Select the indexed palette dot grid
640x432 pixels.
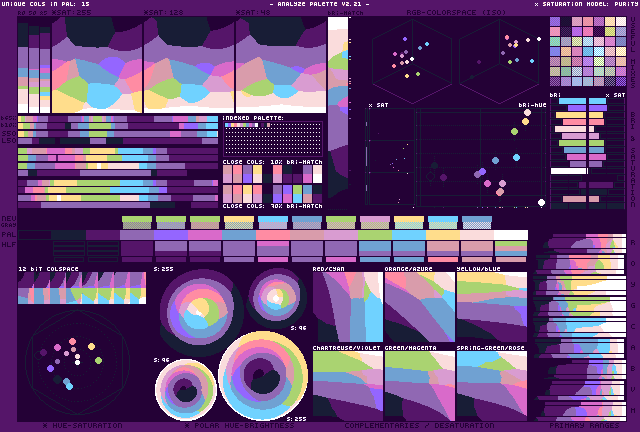point(273,139)
